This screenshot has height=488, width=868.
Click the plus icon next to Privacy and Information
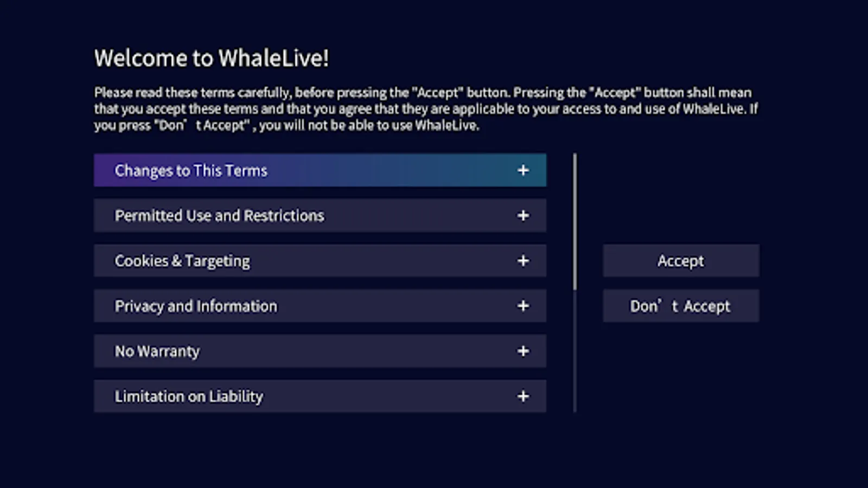[523, 306]
